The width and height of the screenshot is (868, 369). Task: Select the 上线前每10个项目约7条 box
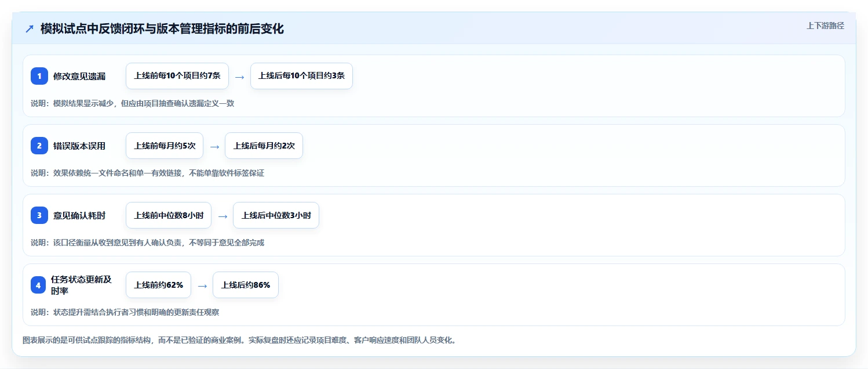177,76
